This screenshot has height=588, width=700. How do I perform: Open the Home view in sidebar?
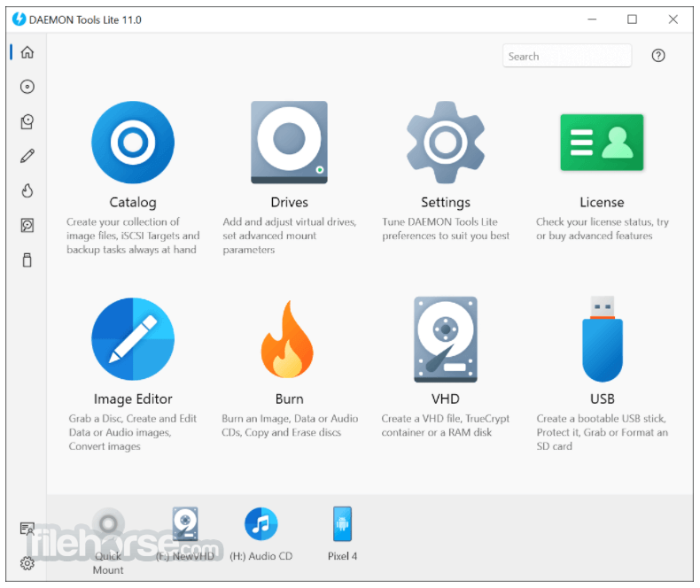click(x=27, y=52)
